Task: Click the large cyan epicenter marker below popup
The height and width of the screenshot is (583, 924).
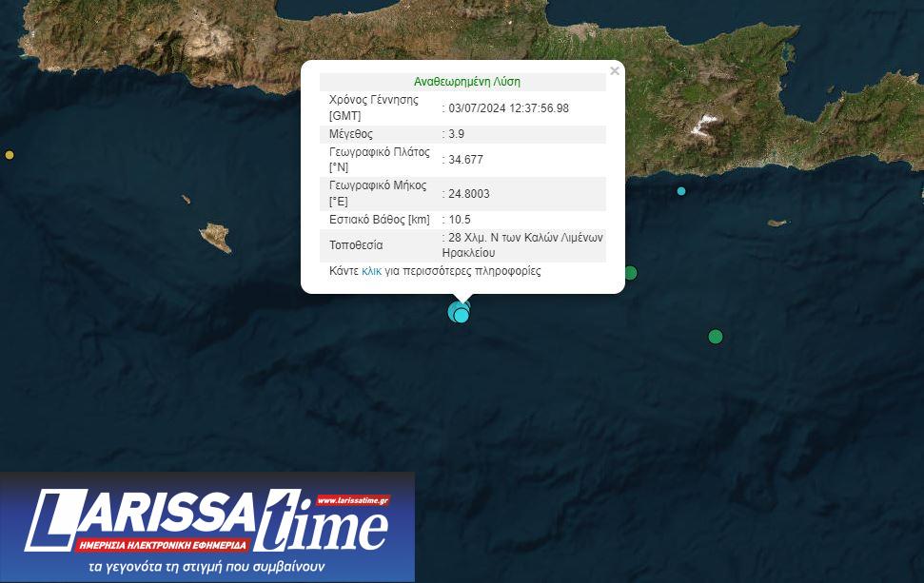Action: pyautogui.click(x=460, y=312)
